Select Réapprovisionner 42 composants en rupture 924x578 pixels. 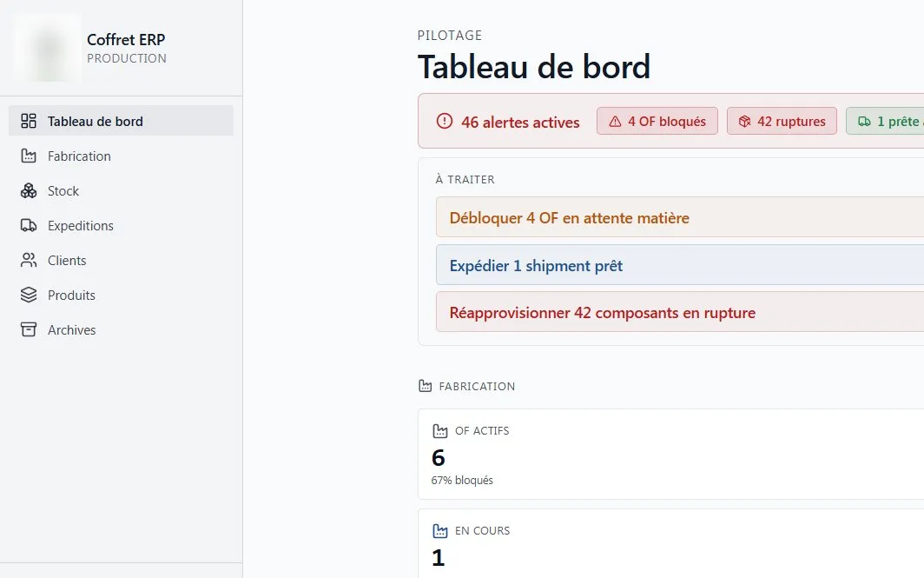click(x=680, y=313)
